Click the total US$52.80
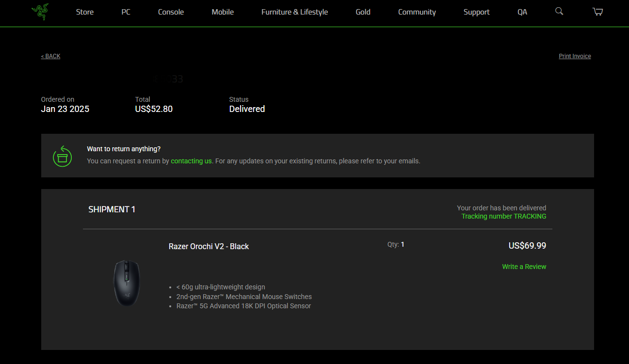Viewport: 629px width, 364px height. pos(154,109)
